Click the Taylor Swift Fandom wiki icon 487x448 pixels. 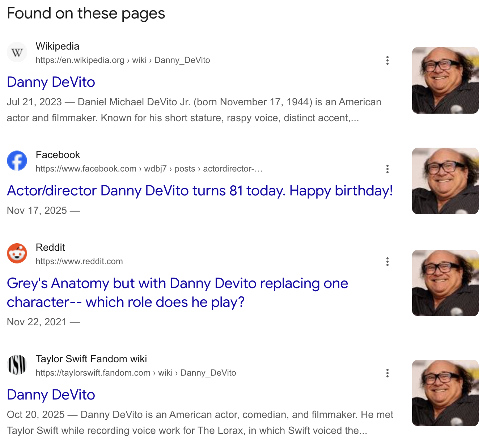click(x=17, y=365)
